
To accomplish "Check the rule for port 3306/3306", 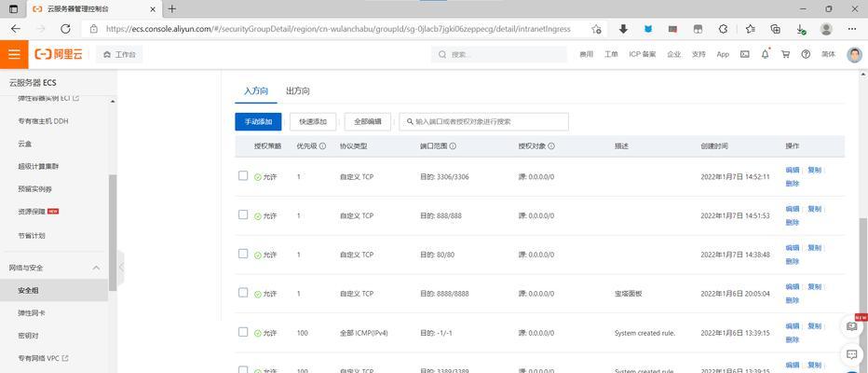I will pos(243,175).
